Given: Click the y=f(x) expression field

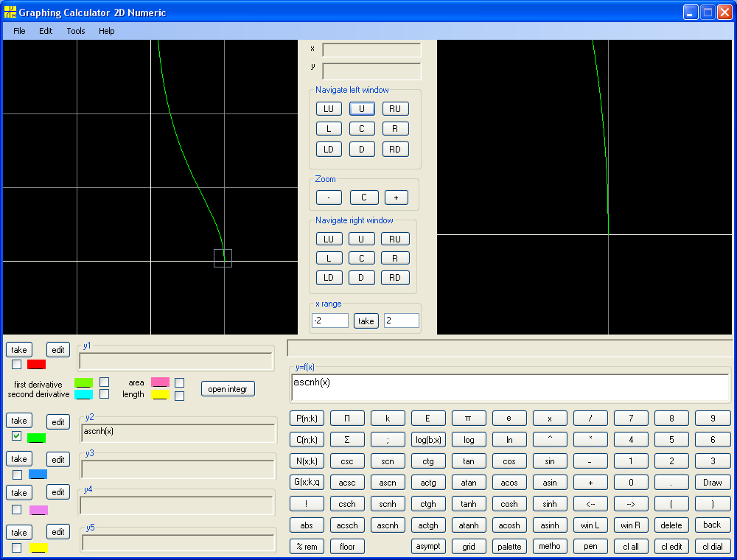Looking at the screenshot, I should click(x=511, y=388).
